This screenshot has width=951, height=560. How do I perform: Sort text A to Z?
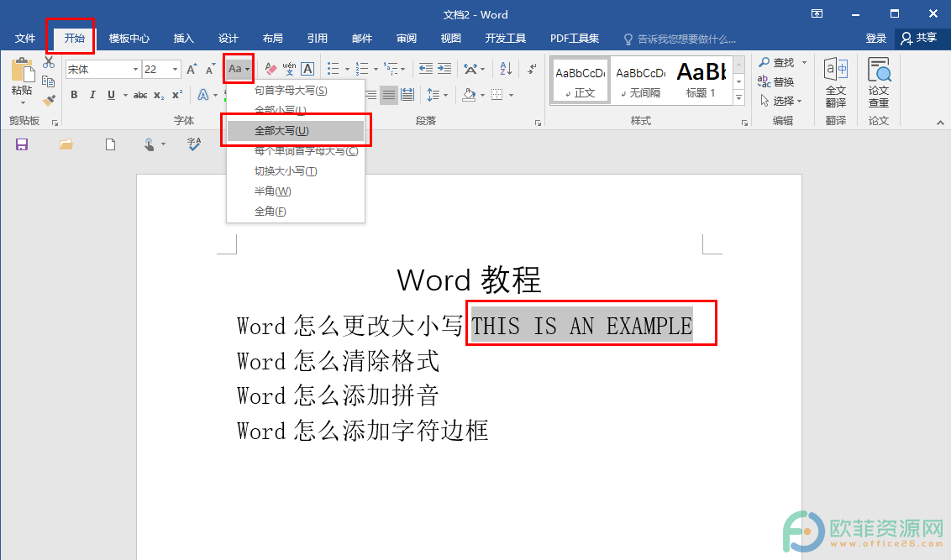click(x=506, y=69)
